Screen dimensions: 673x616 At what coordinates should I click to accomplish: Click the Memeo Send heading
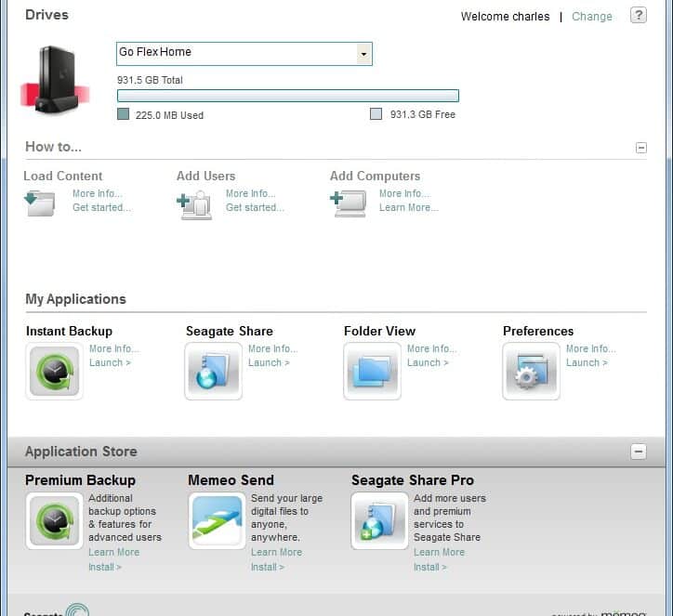click(231, 480)
